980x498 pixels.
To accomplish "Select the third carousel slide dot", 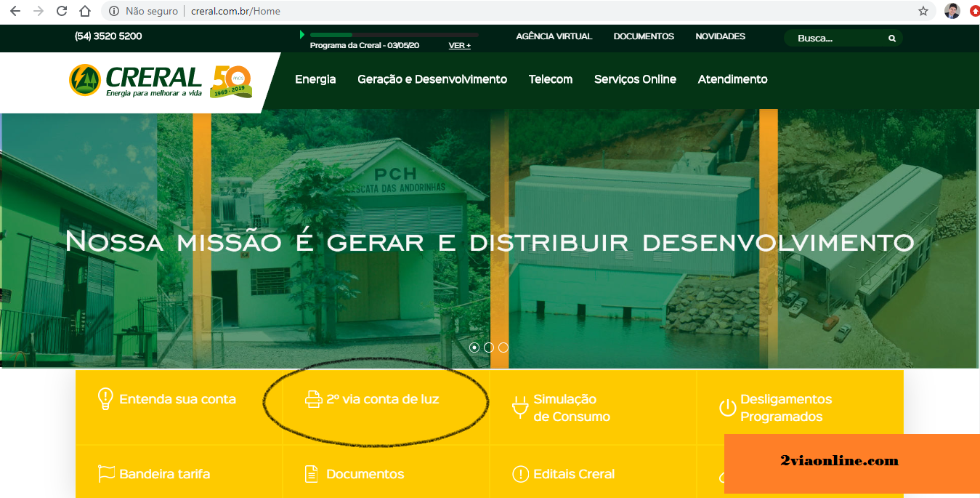I will tap(503, 348).
